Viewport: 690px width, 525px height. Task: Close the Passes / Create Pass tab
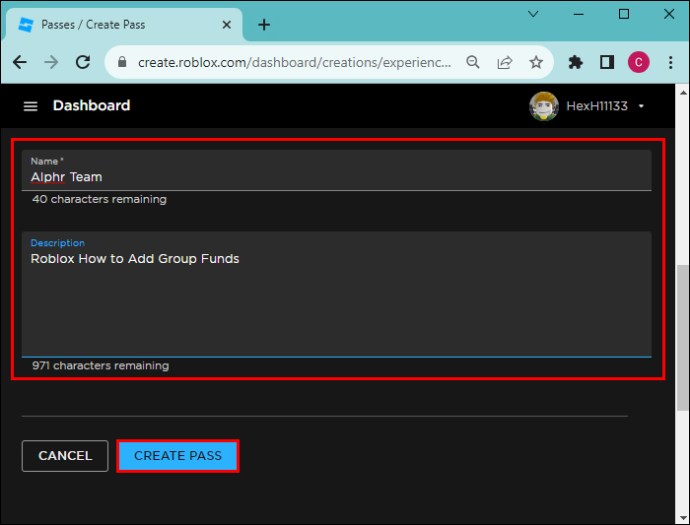pyautogui.click(x=227, y=25)
